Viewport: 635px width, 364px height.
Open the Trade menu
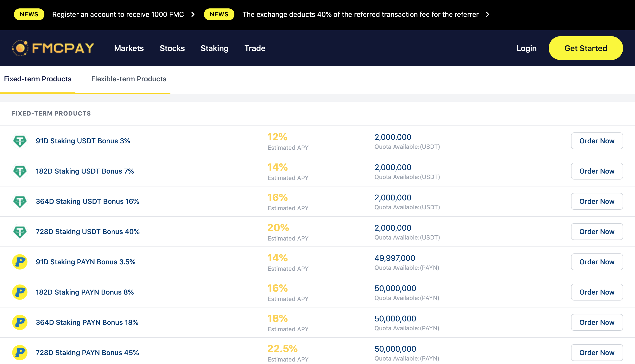point(255,48)
